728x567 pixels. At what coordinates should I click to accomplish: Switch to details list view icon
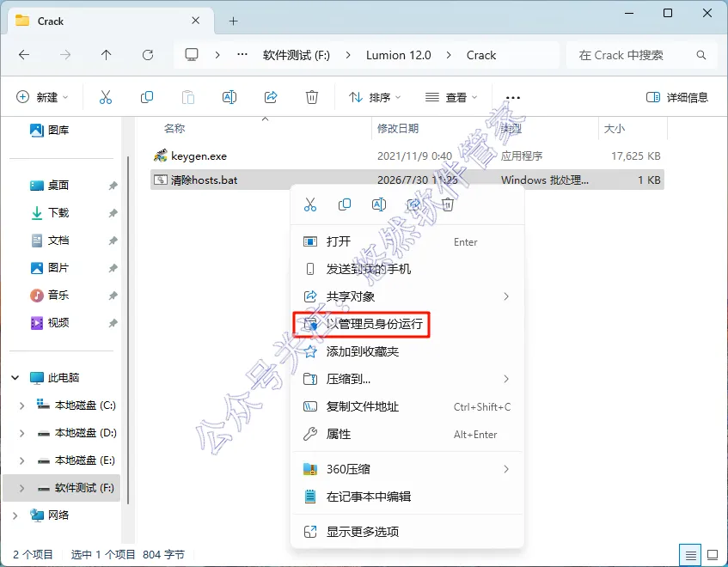pos(690,555)
